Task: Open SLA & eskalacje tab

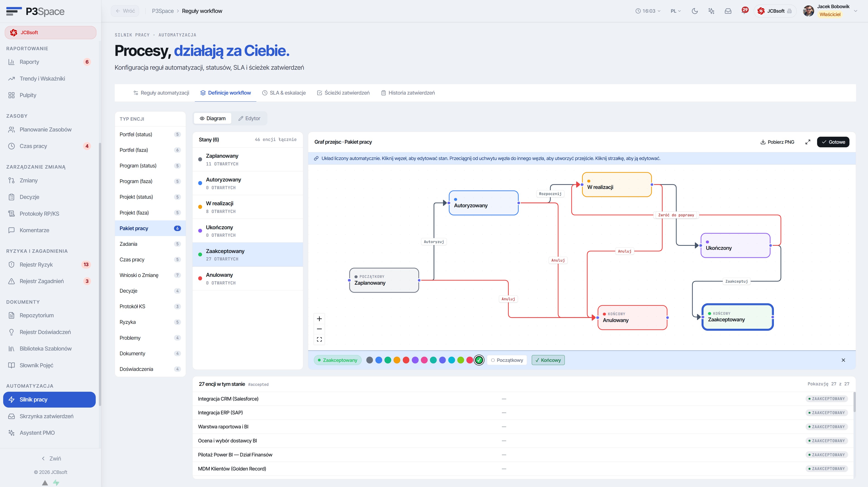Action: coord(284,93)
